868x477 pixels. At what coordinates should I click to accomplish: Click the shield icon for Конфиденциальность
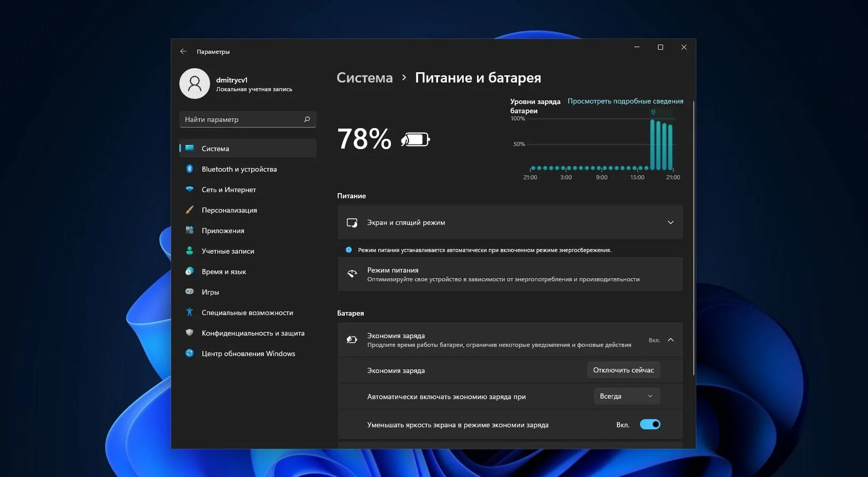coord(190,333)
